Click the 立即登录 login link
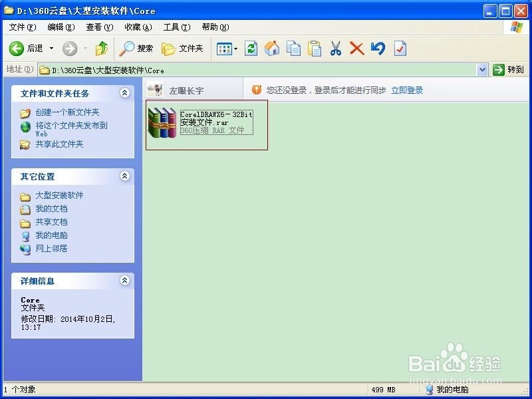532x399 pixels. click(x=407, y=90)
